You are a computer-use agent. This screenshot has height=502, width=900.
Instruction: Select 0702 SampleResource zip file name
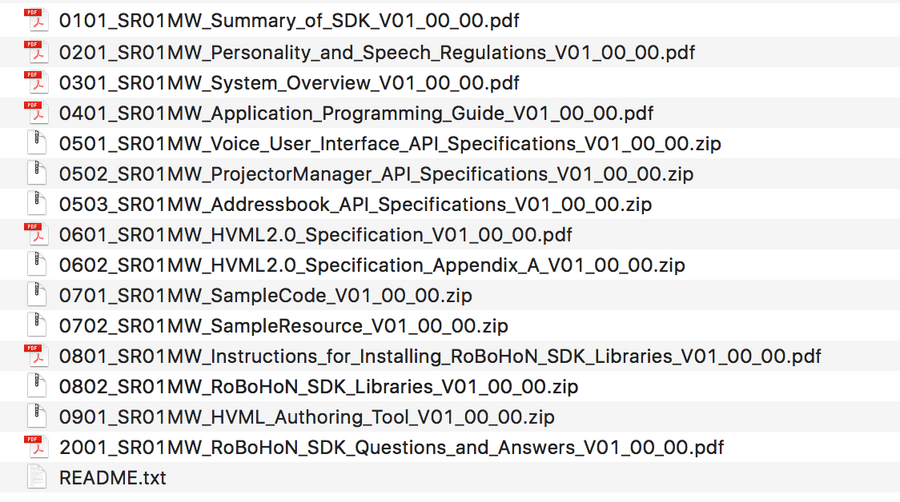click(x=283, y=326)
